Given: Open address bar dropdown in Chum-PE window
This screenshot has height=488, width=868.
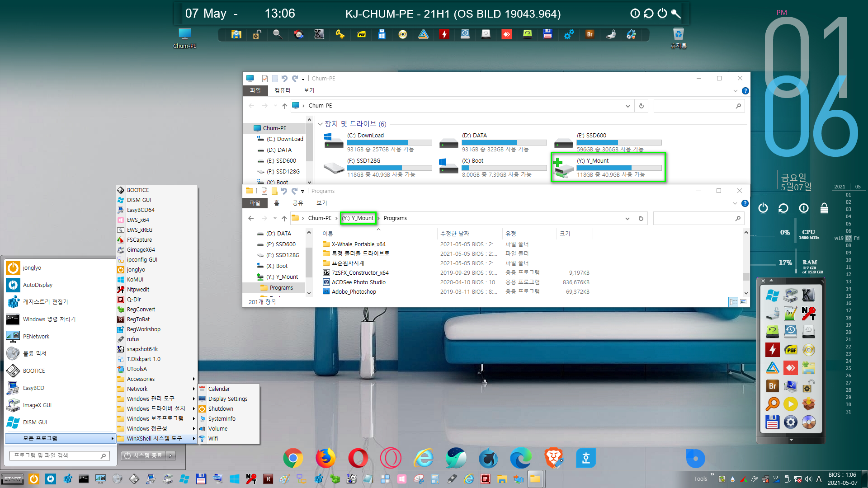Looking at the screenshot, I should (627, 106).
